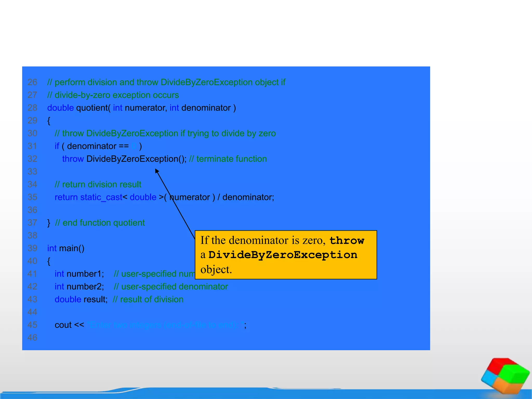532x399 pixels.
Task: Click the arrowhead pointing at the throw statement
Action: point(157,171)
